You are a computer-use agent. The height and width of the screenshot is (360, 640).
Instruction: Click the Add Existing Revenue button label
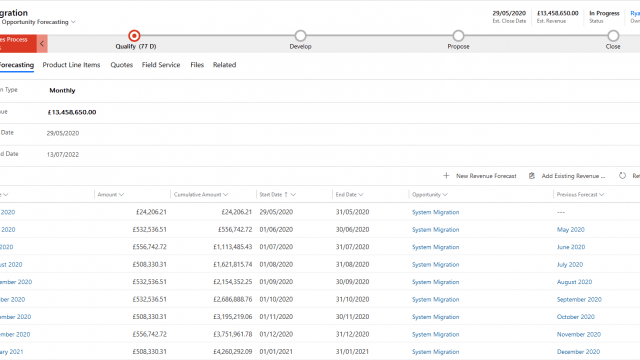[x=573, y=176]
